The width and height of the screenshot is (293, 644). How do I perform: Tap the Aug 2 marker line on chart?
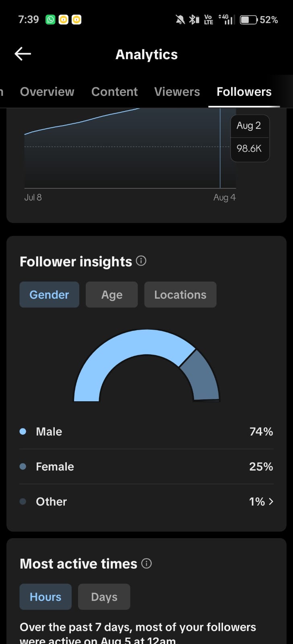(220, 148)
